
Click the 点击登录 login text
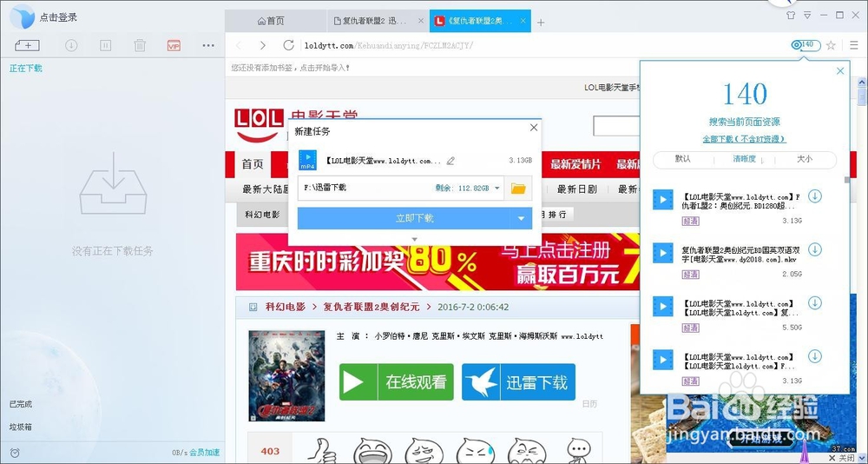[x=58, y=17]
